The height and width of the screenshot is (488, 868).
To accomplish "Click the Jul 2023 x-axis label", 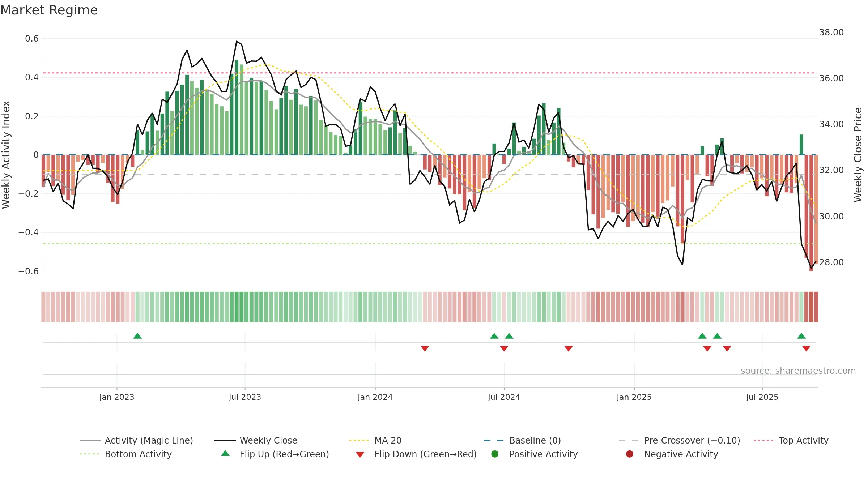I will [x=245, y=397].
